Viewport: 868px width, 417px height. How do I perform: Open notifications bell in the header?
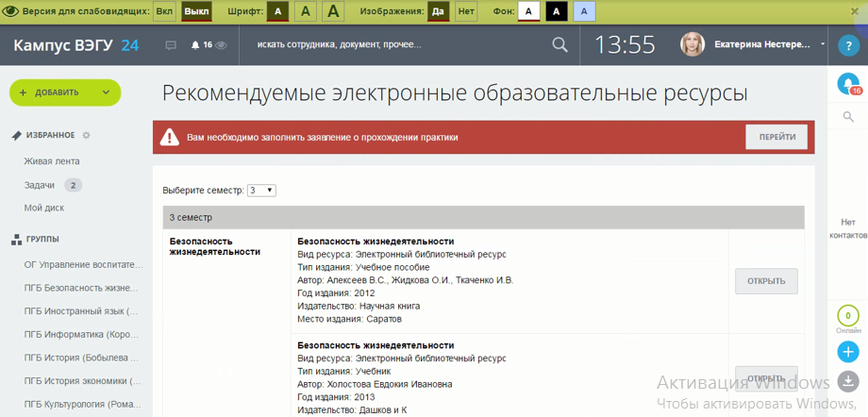(195, 44)
